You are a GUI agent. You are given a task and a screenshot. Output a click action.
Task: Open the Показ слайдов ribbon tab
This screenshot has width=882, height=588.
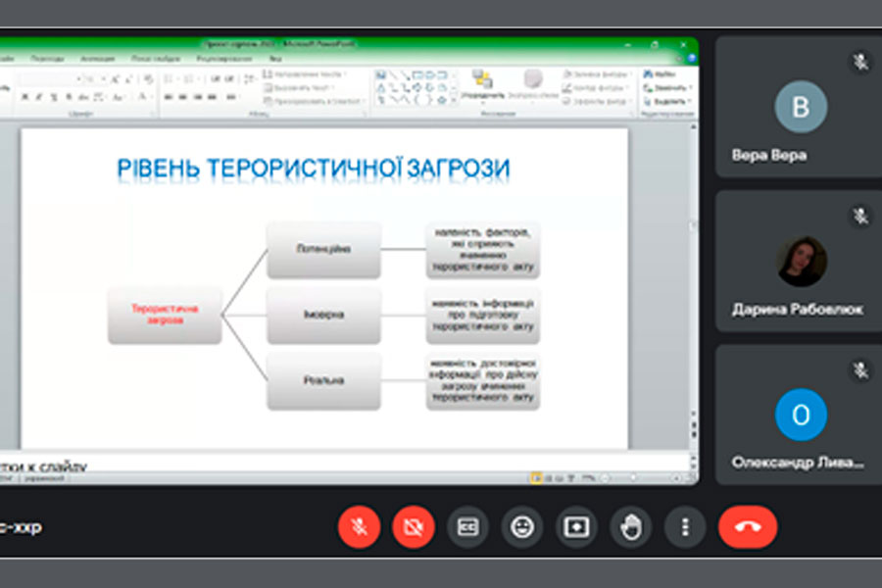point(155,59)
